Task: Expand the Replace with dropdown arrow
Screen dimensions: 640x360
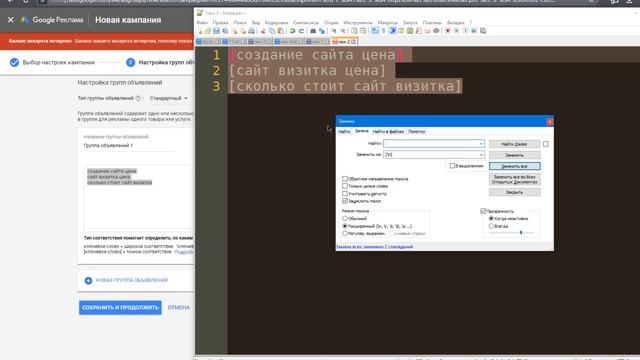Action: 481,155
